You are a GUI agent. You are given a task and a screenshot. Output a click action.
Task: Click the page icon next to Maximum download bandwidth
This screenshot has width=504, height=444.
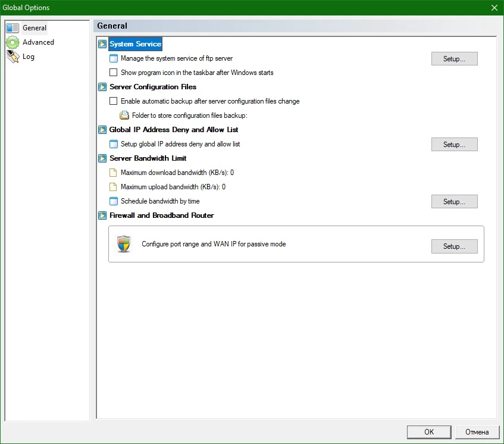pyautogui.click(x=113, y=173)
